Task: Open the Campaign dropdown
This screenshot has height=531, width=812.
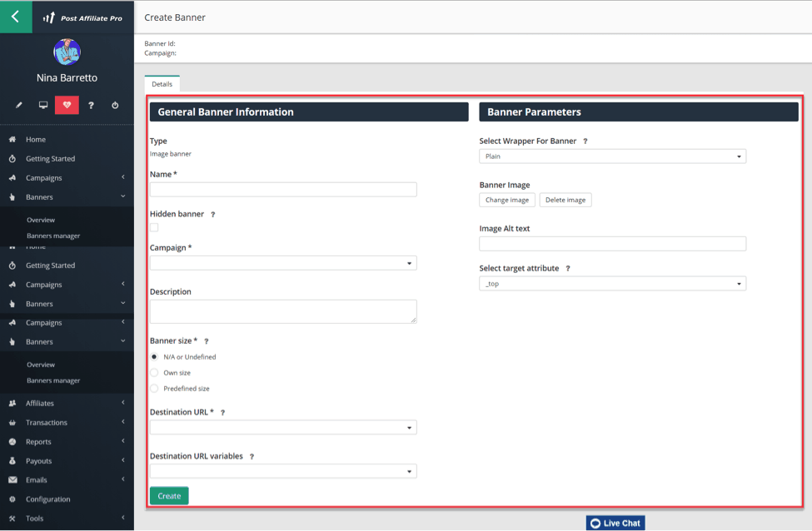Action: (283, 263)
